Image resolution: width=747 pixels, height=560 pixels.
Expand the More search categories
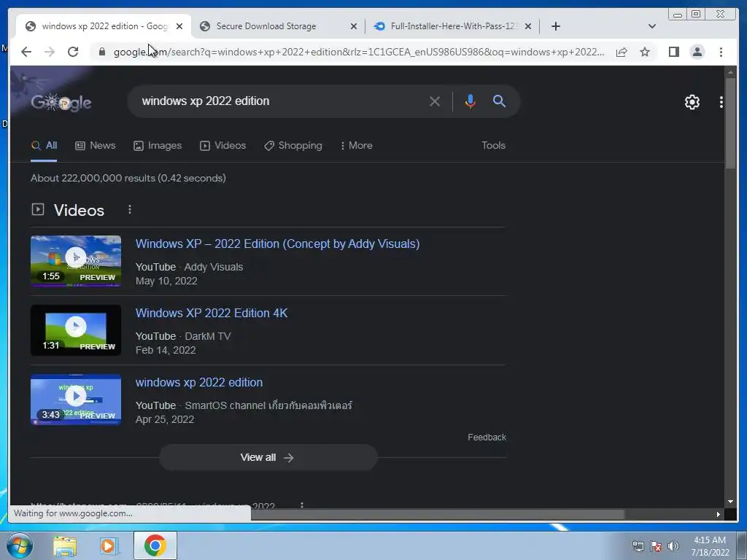[357, 145]
